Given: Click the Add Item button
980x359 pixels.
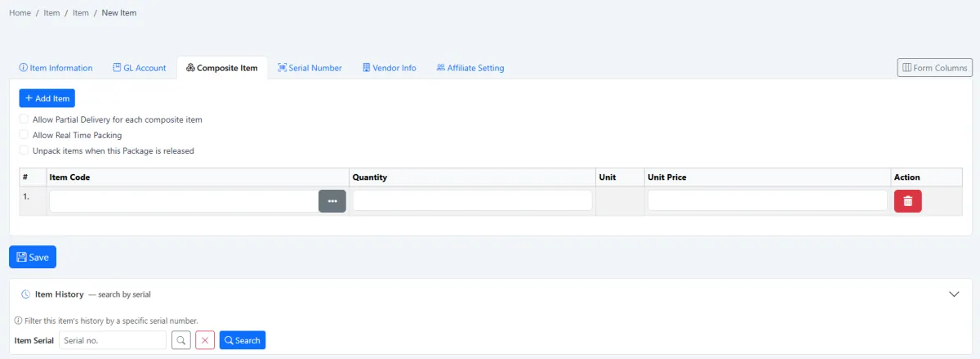Looking at the screenshot, I should [47, 98].
